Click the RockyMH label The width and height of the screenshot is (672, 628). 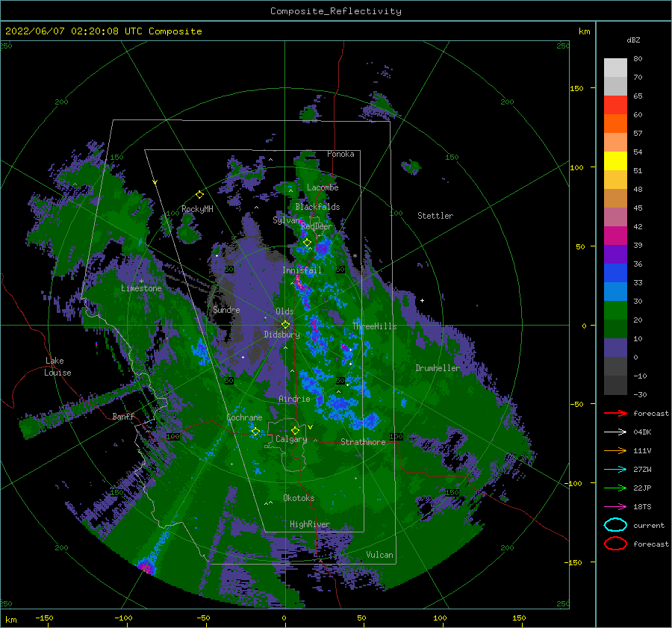pos(197,209)
